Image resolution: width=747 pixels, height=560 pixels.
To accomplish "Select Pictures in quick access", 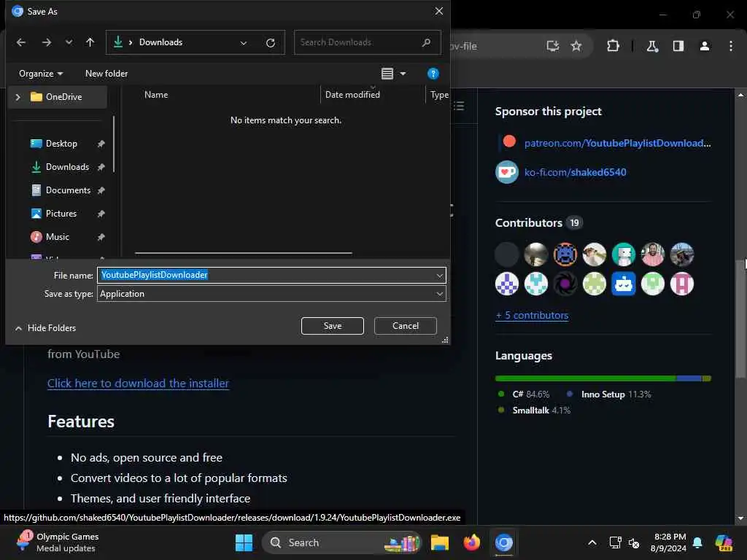I will [61, 214].
